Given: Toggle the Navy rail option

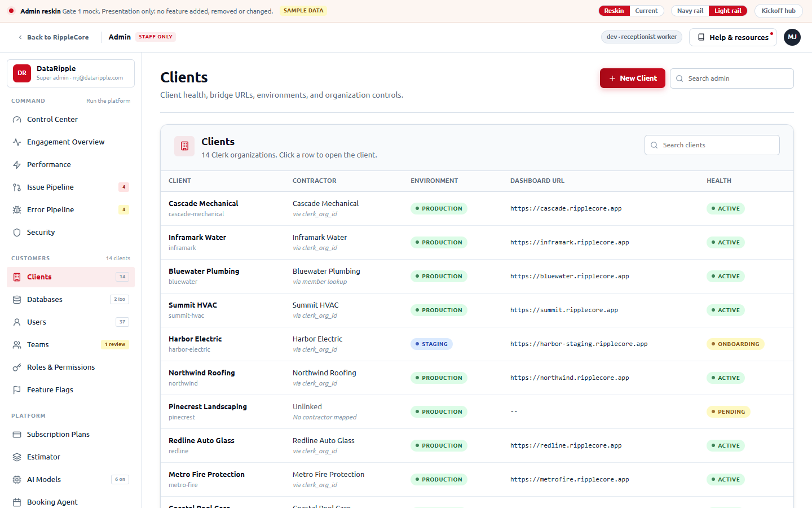Looking at the screenshot, I should point(690,11).
